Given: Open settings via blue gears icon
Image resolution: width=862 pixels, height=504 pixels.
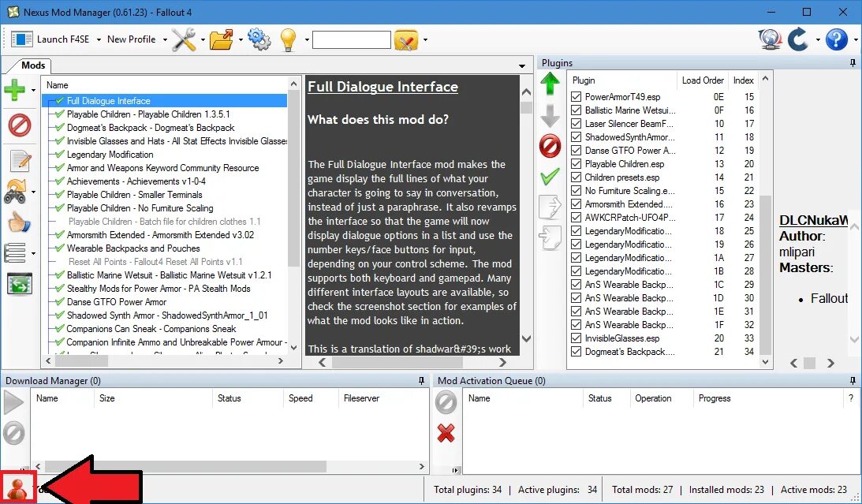Looking at the screenshot, I should [x=259, y=39].
